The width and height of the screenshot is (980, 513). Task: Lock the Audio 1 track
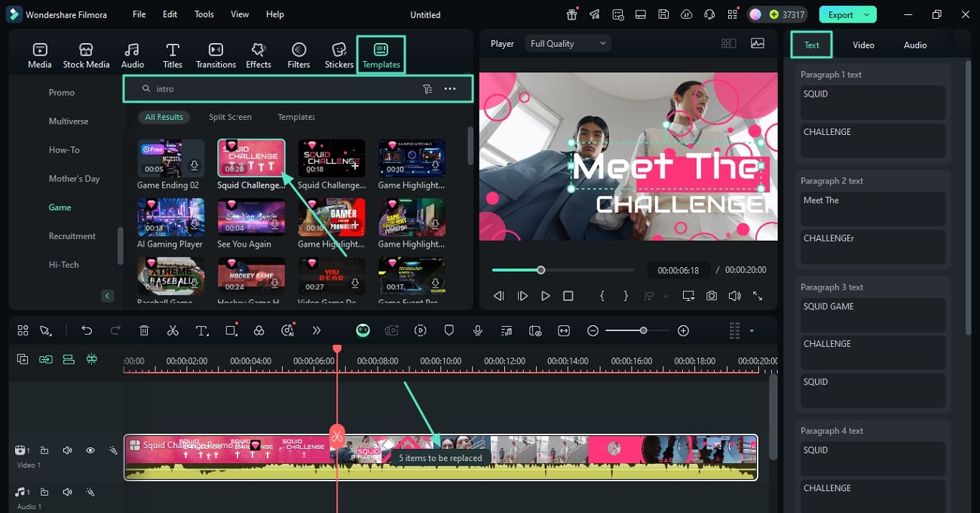pos(44,492)
